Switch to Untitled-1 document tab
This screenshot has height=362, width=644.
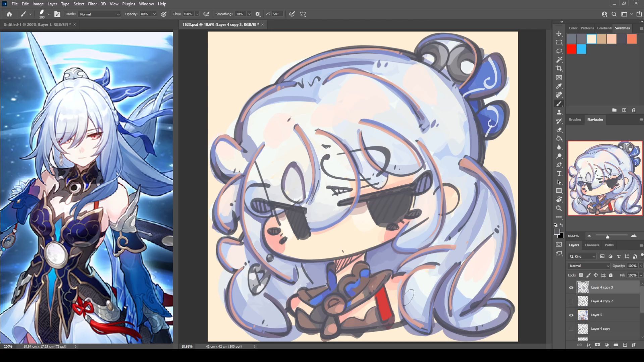pyautogui.click(x=37, y=24)
